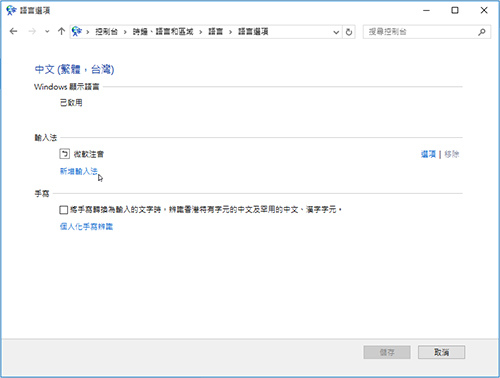Viewport: 500px width, 378px height.
Task: Close the 語言選項 window
Action: point(484,10)
